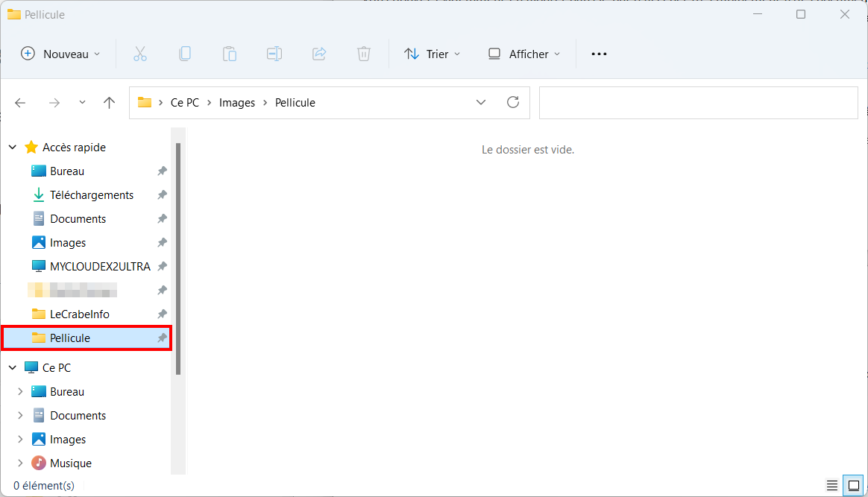
Task: Go forward with the right arrow
Action: [x=54, y=103]
